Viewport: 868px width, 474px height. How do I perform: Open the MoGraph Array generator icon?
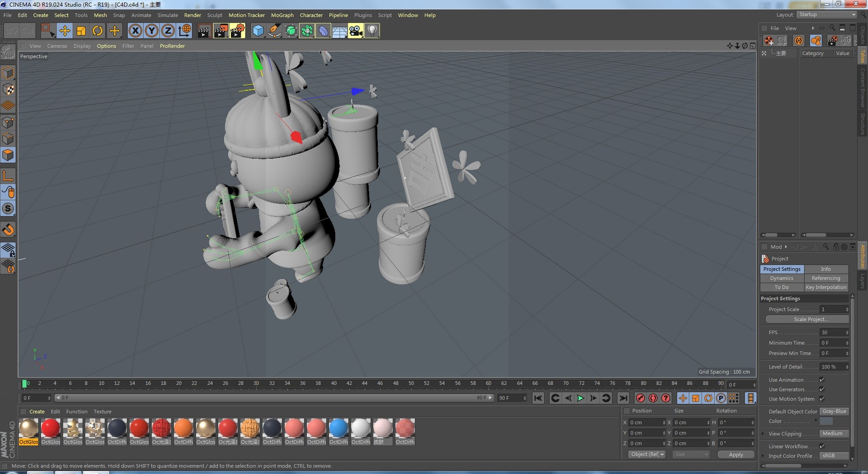coord(307,31)
